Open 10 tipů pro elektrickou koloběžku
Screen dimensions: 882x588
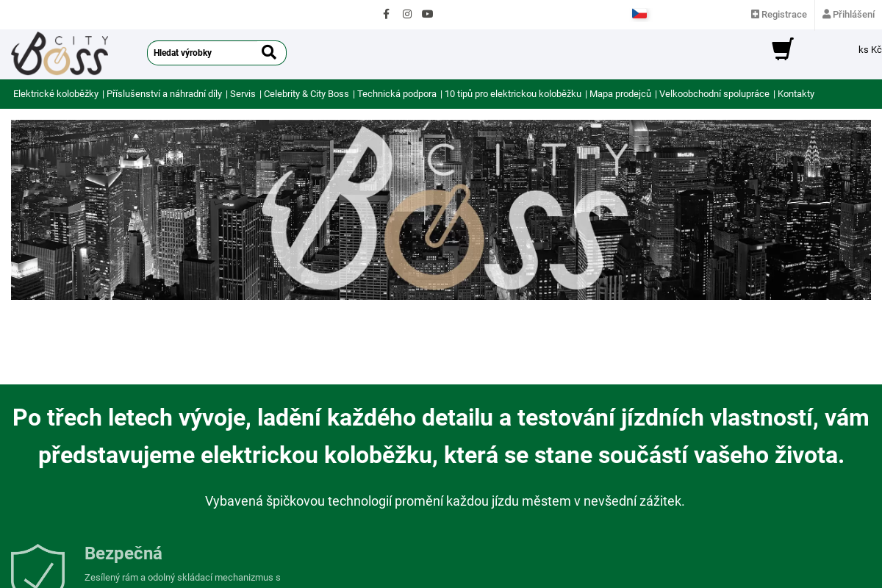click(x=513, y=94)
